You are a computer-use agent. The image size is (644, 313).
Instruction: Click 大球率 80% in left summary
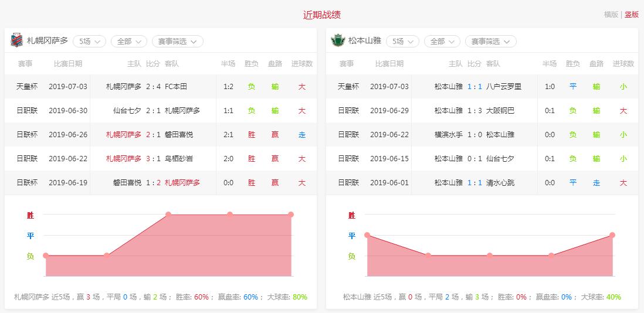[300, 297]
